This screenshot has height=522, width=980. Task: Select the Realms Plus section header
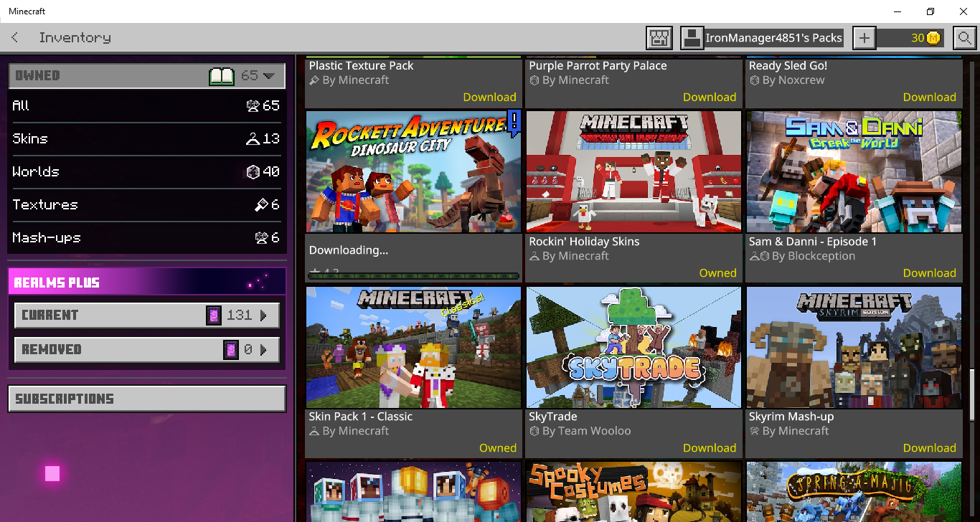147,282
